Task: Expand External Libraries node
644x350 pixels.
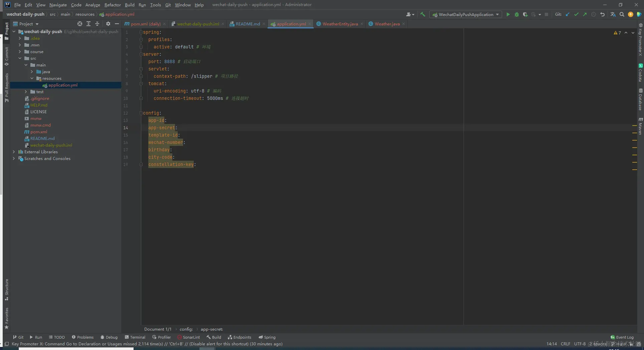Action: click(x=14, y=152)
